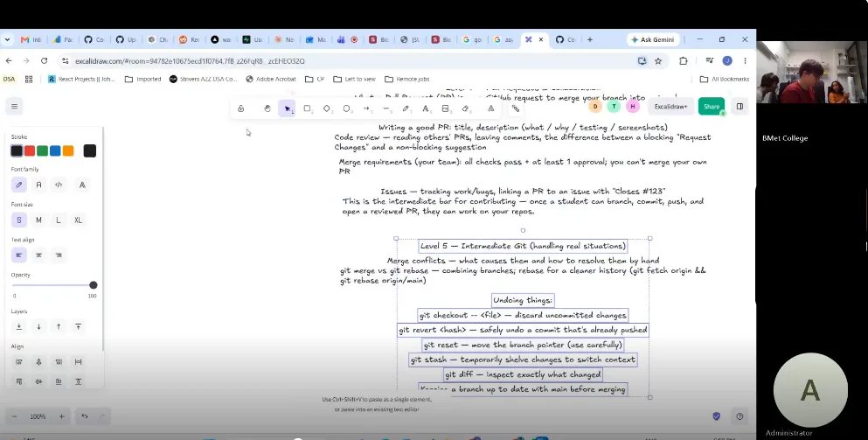This screenshot has height=440, width=868.
Task: Choose Code font family
Action: (59, 185)
